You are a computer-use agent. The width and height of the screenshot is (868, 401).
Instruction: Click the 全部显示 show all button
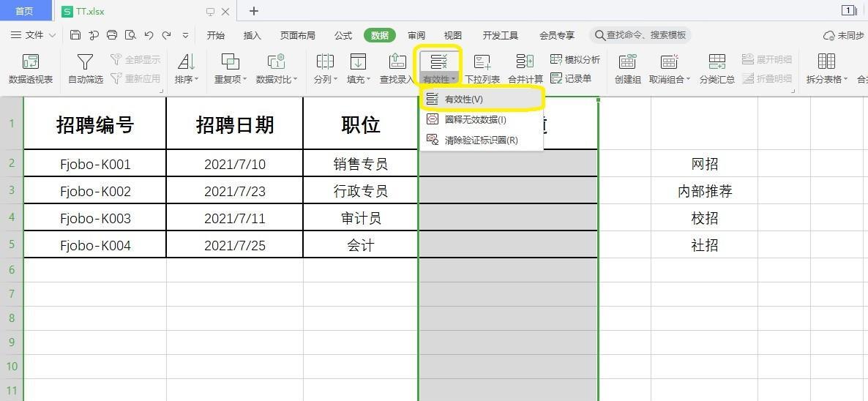[x=135, y=60]
